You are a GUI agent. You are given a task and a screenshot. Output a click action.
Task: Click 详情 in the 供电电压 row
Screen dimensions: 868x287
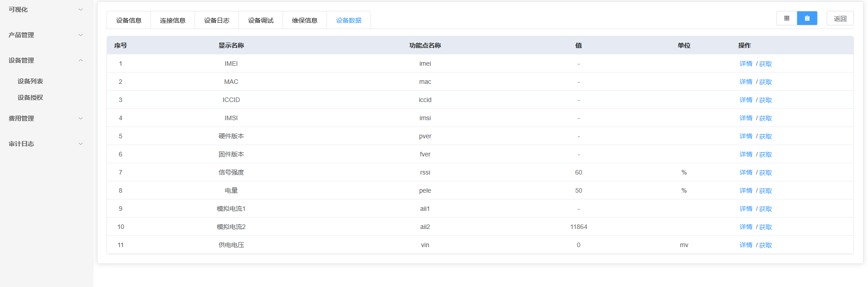point(746,245)
